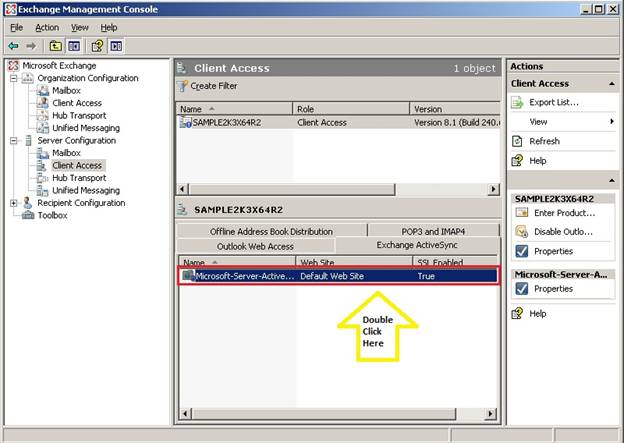624x443 pixels.
Task: Collapse the server actions section arrow
Action: point(612,181)
